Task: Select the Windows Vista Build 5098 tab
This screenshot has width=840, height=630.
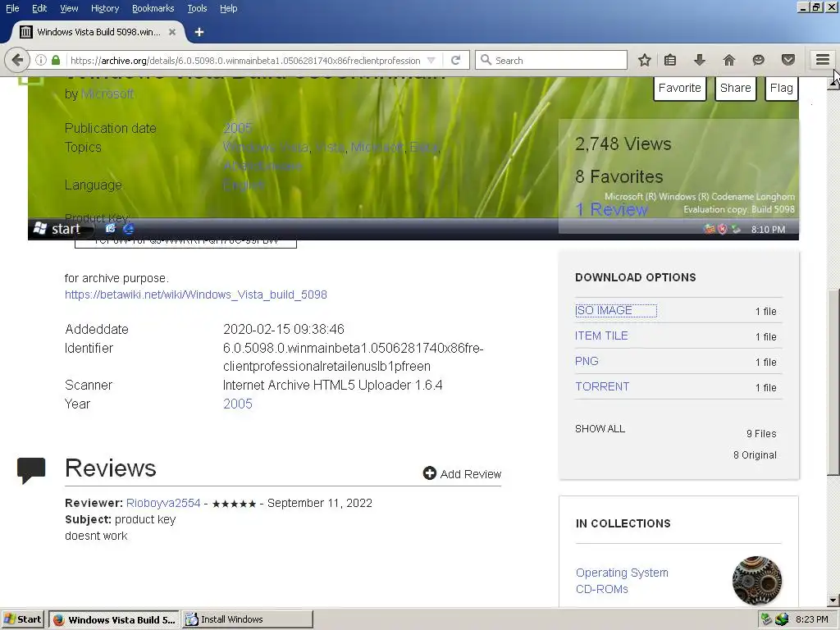Action: coord(99,32)
